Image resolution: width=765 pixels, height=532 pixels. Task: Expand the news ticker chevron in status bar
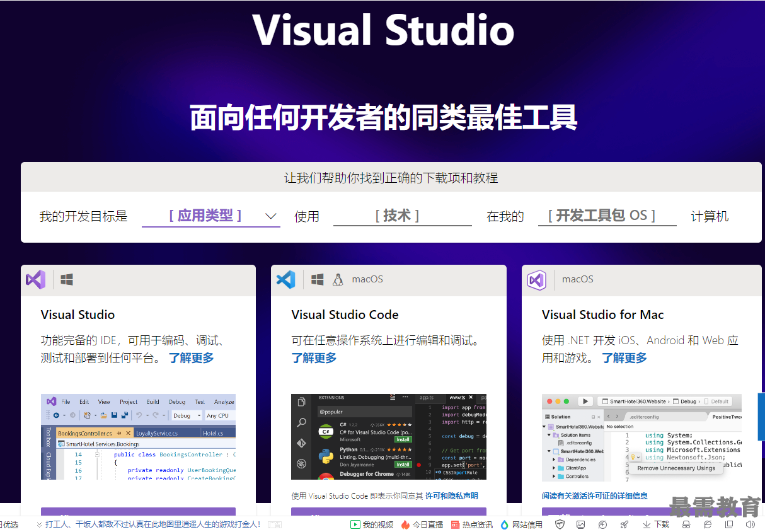[39, 524]
